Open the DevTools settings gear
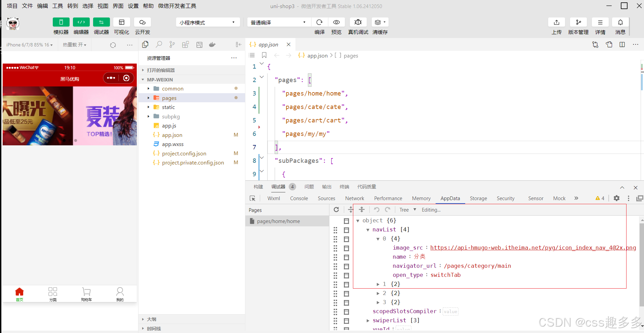644x333 pixels. [616, 198]
